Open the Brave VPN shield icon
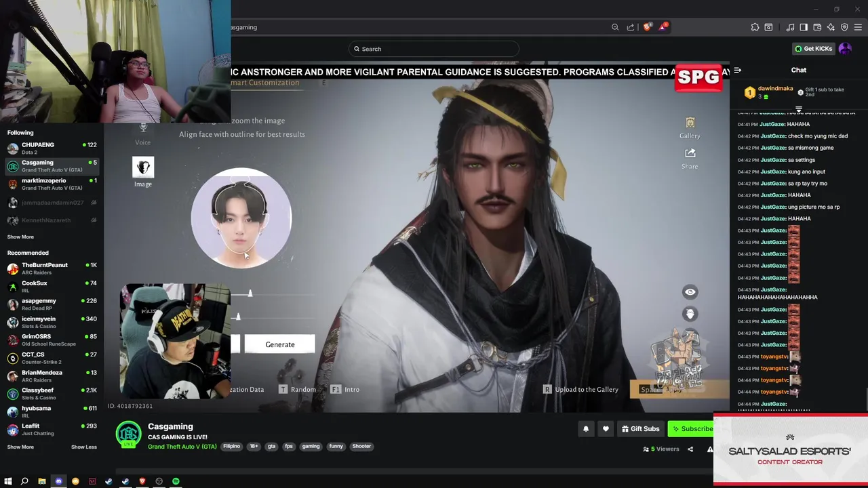868x488 pixels. coord(844,27)
